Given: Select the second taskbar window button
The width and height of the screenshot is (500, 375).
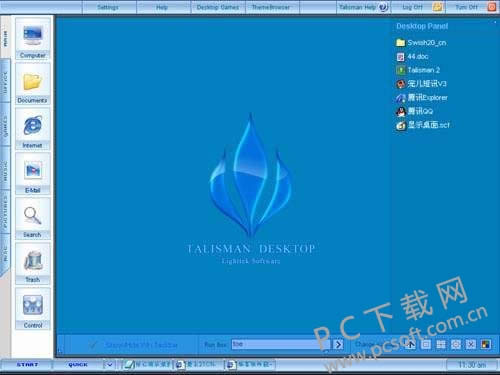Looking at the screenshot, I should pyautogui.click(x=198, y=365).
